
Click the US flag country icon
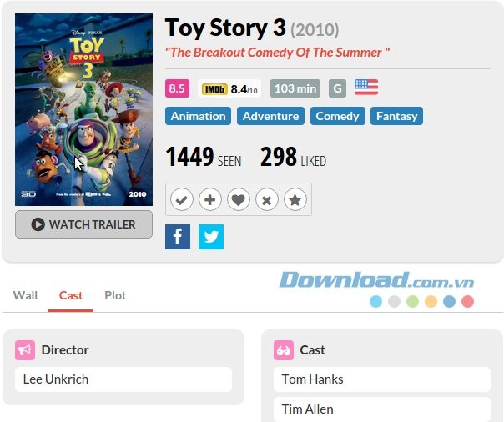click(x=365, y=88)
